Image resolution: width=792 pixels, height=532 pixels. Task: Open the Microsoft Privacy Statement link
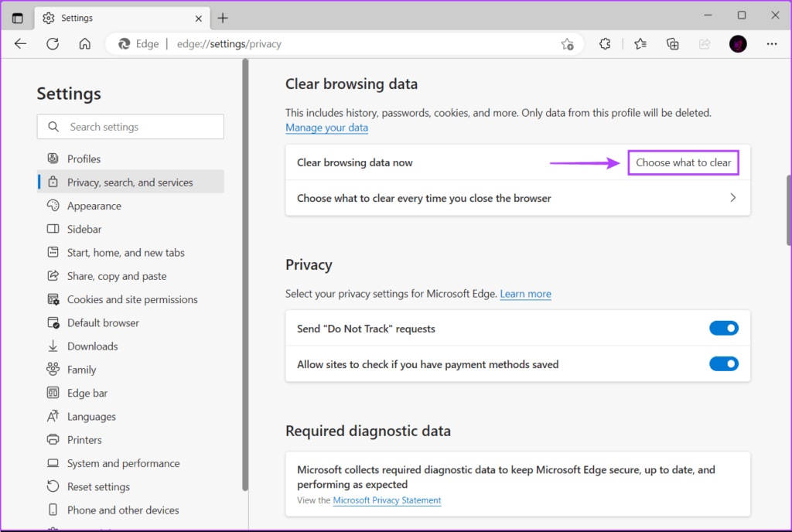click(x=387, y=500)
